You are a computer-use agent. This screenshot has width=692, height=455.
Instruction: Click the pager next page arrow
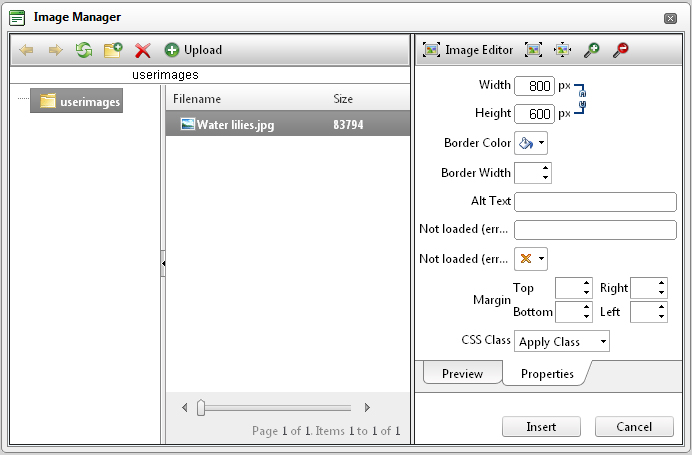(x=367, y=408)
